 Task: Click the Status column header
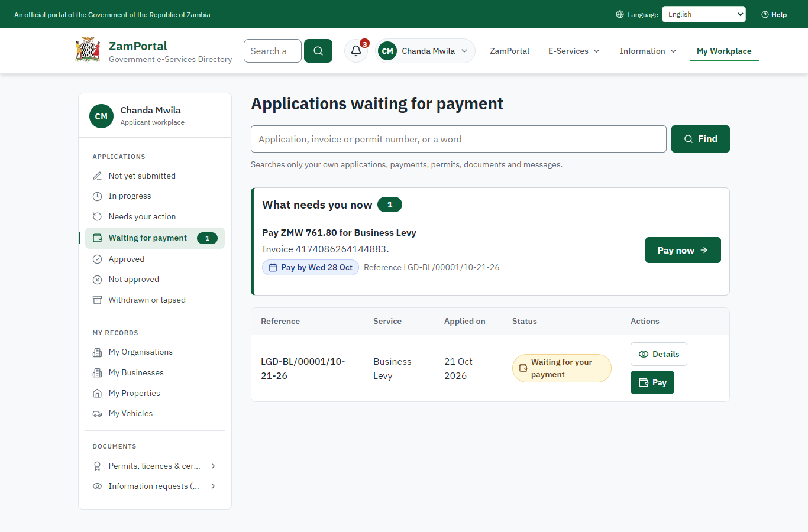click(x=525, y=321)
